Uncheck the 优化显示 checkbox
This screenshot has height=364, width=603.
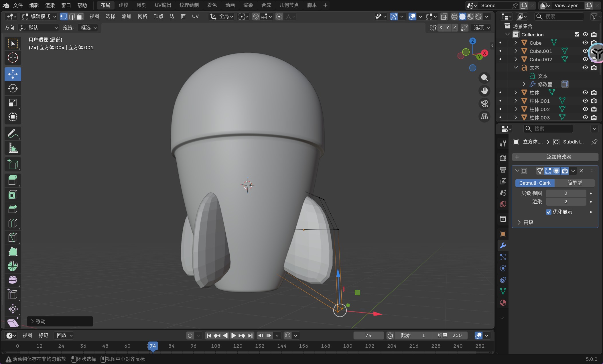click(549, 212)
